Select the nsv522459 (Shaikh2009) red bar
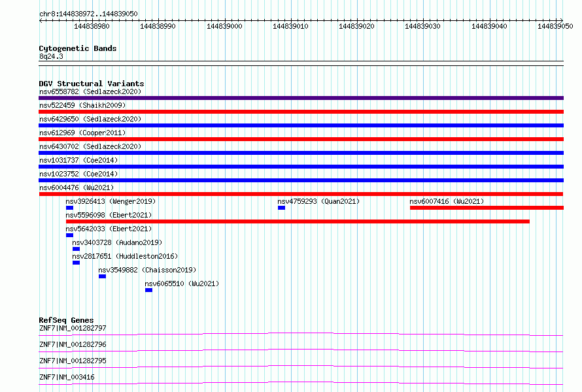 tap(301, 112)
